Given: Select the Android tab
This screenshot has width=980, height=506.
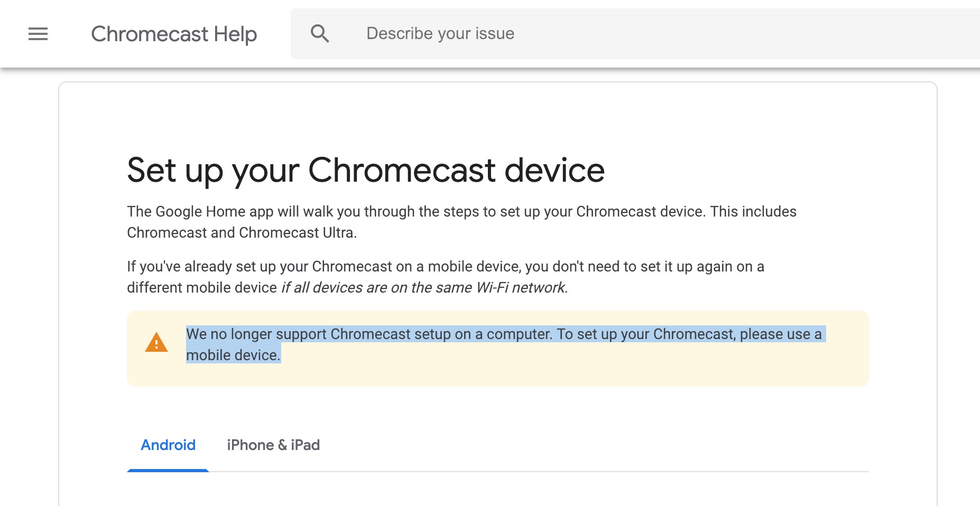Looking at the screenshot, I should click(x=168, y=445).
